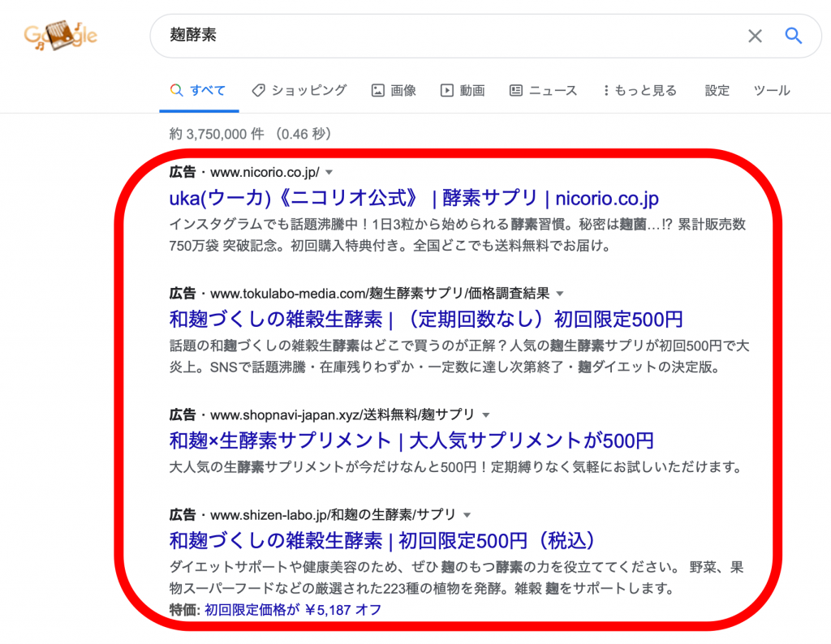The width and height of the screenshot is (831, 644).
Task: Click the play icon beside 動画
Action: click(447, 91)
